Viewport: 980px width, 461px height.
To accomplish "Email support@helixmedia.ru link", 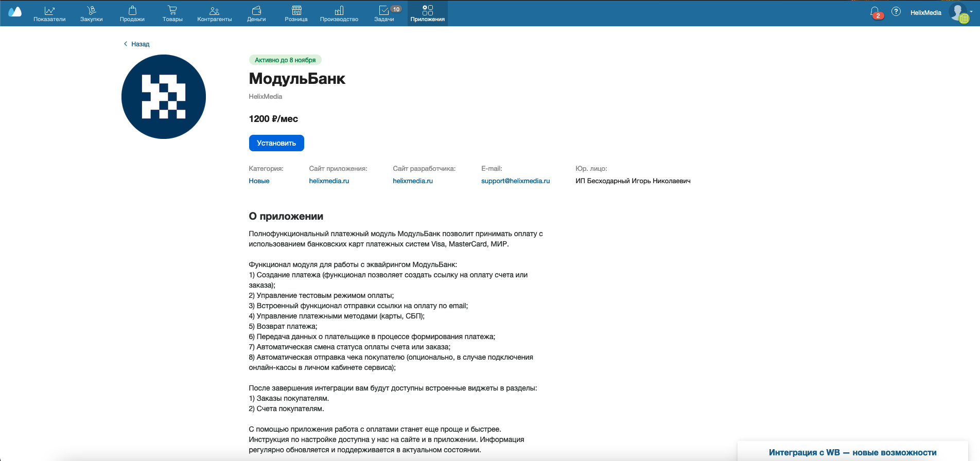I will point(515,181).
